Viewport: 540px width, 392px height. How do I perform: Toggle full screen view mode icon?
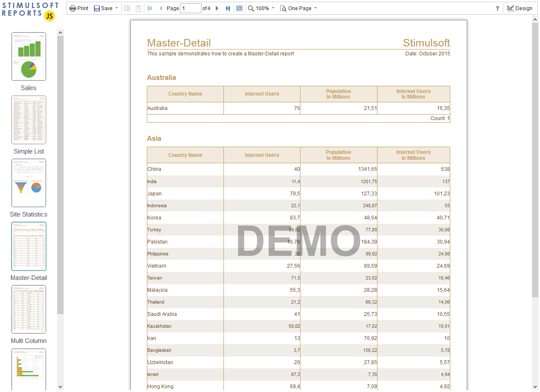(x=239, y=8)
